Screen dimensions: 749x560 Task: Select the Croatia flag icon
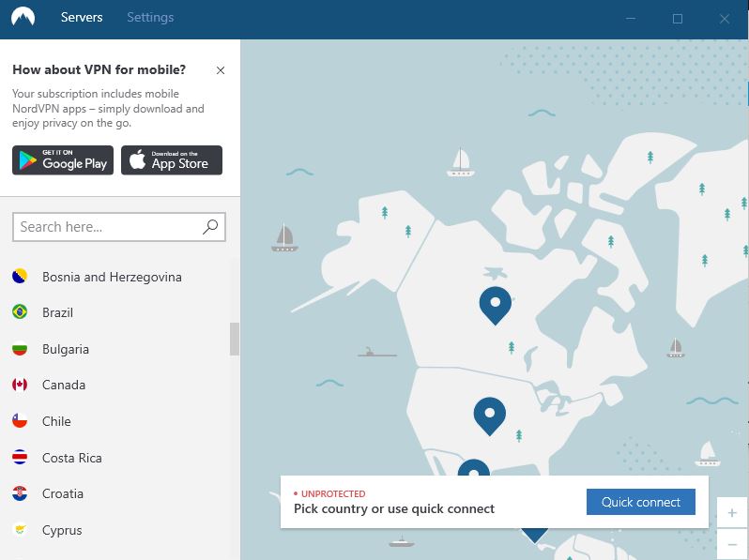coord(20,493)
